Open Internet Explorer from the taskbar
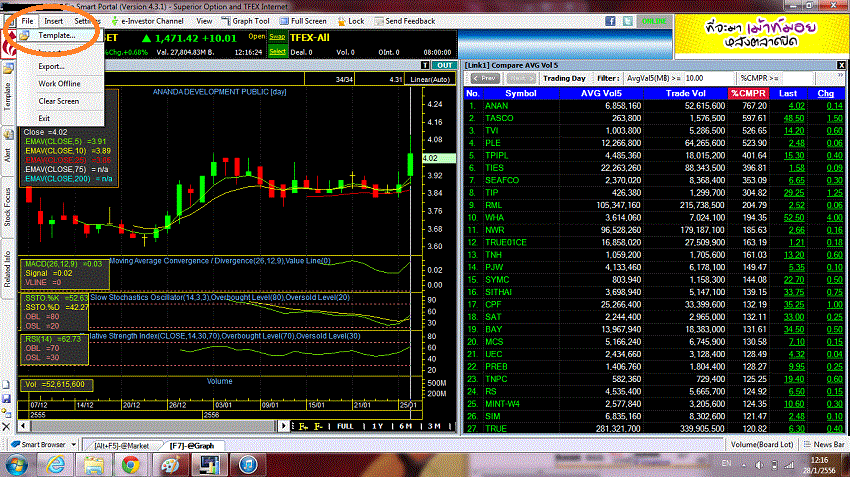Image resolution: width=850 pixels, height=477 pixels. point(56,465)
